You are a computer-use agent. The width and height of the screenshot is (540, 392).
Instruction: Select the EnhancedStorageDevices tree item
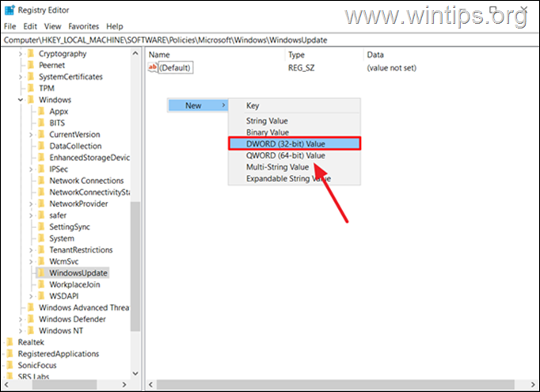[89, 158]
